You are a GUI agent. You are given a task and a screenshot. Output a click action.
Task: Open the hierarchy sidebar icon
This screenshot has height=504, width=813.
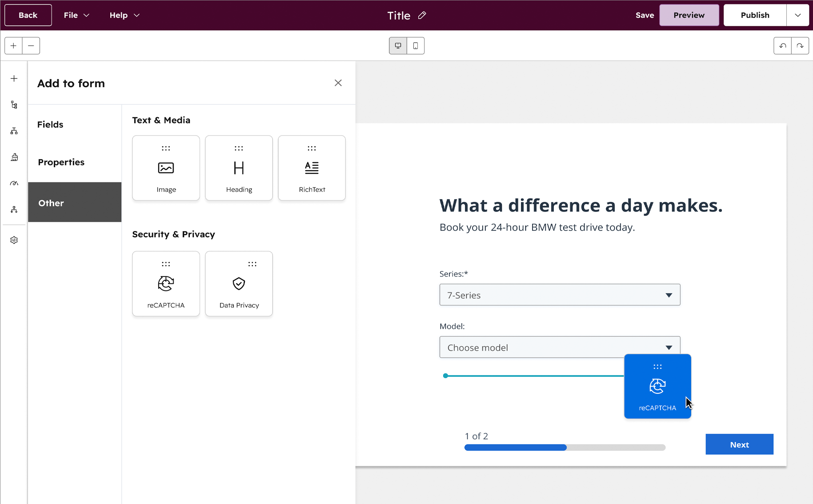point(14,131)
